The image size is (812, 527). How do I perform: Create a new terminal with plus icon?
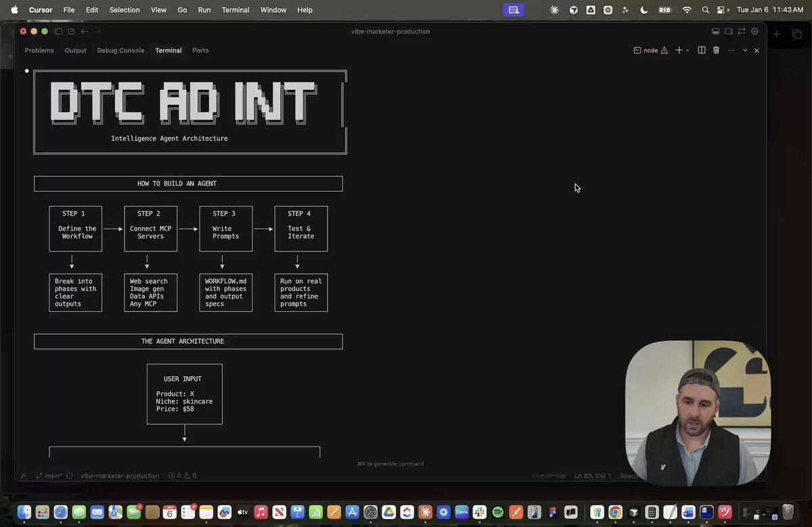click(679, 51)
